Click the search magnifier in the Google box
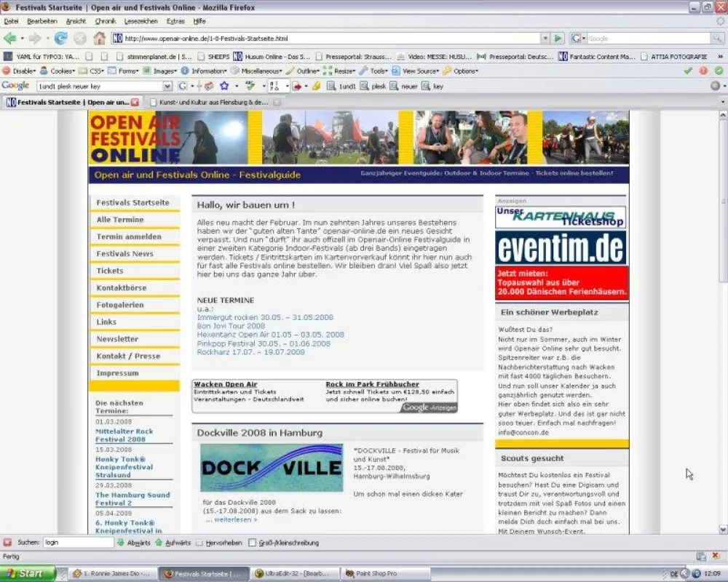This screenshot has width=728, height=582. click(717, 39)
